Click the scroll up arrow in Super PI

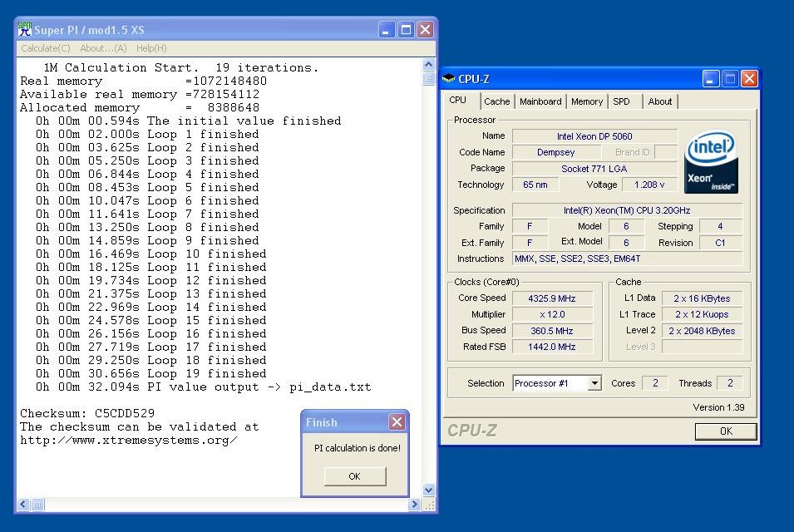coord(428,64)
